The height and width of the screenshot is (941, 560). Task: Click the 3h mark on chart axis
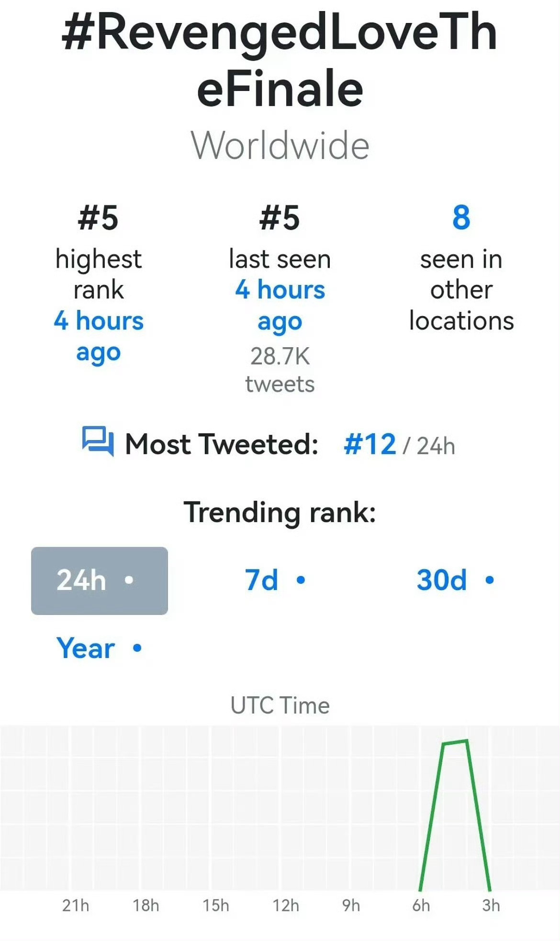491,906
